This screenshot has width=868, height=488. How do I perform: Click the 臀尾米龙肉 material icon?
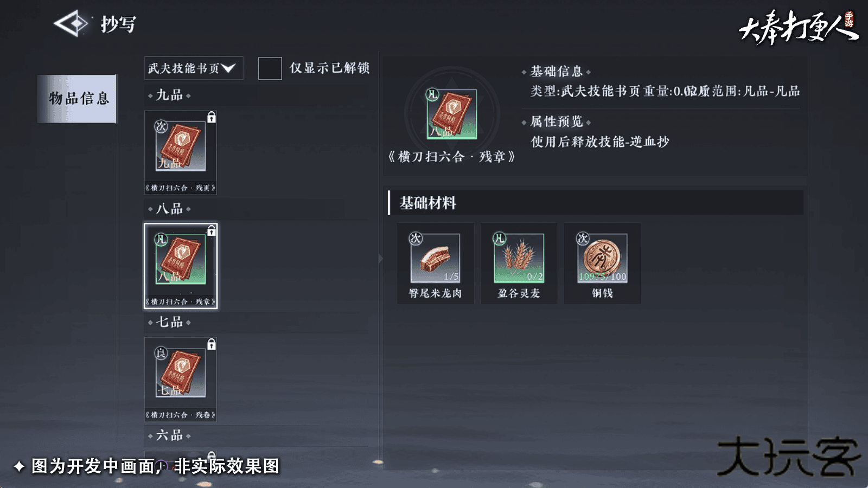click(x=435, y=258)
